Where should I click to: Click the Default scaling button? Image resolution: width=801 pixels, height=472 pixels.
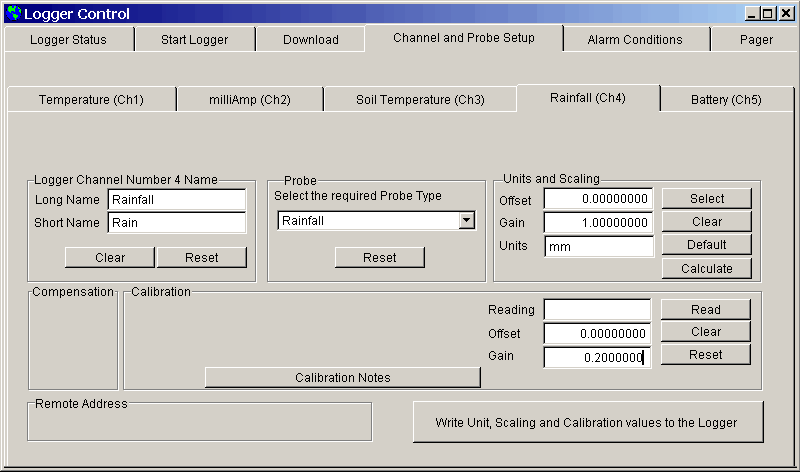pyautogui.click(x=707, y=245)
